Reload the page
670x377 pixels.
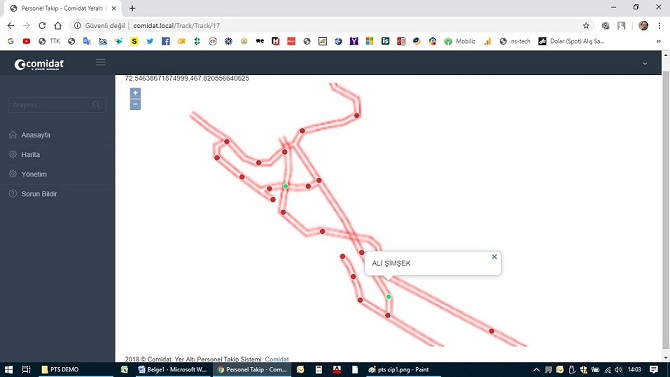[x=42, y=26]
